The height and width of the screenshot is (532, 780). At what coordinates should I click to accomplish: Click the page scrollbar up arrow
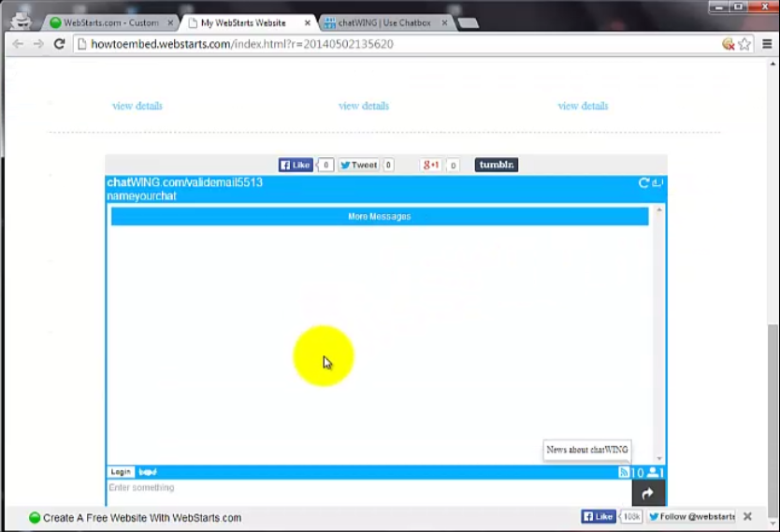[x=773, y=64]
